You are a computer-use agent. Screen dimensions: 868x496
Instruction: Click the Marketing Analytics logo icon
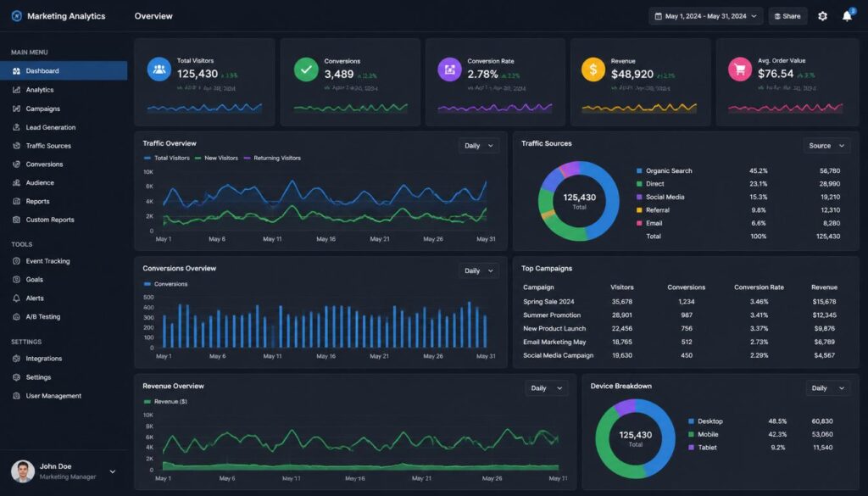pos(17,16)
